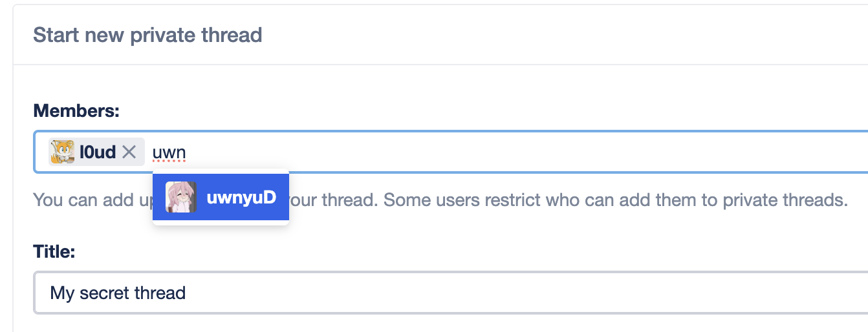This screenshot has height=332, width=868.
Task: Click uwnyuD's avatar in the suggestion popup
Action: pos(180,198)
